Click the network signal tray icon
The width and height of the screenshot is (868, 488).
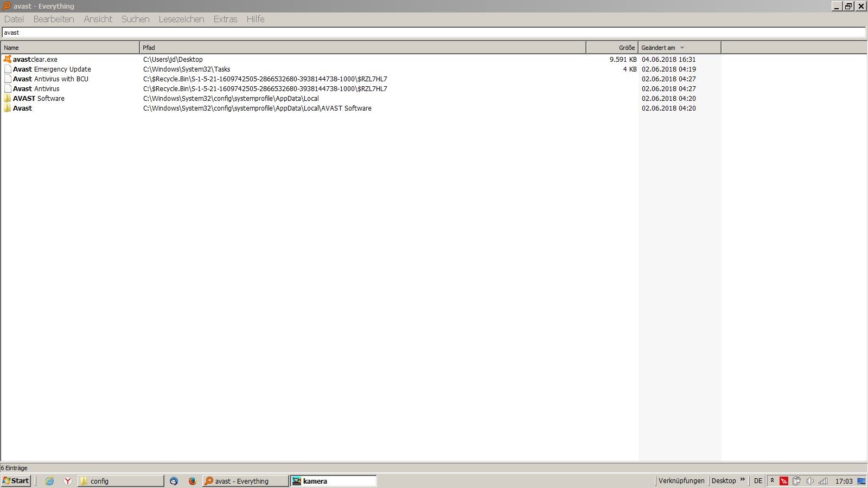pos(823,481)
